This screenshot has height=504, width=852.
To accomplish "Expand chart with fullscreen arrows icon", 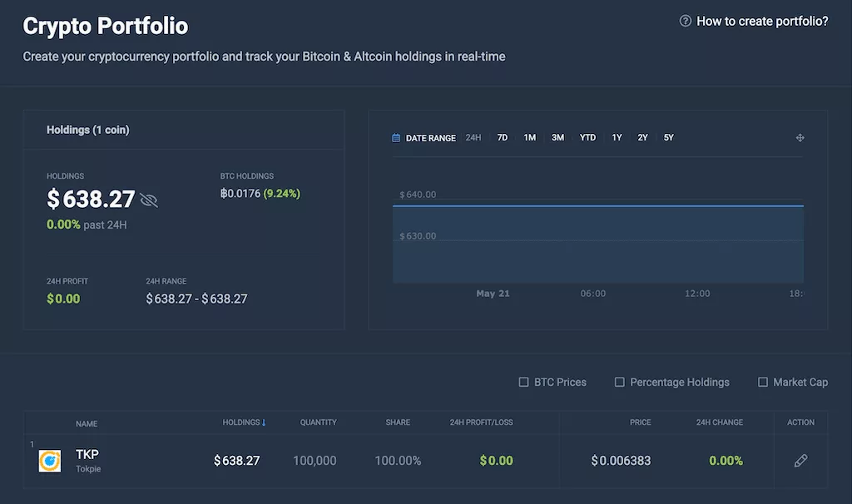I will click(800, 138).
